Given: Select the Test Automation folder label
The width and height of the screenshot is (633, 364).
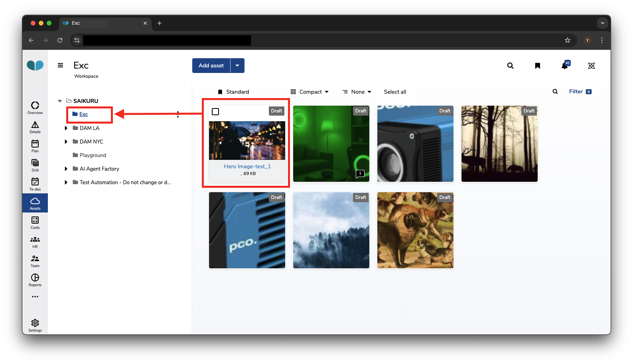Looking at the screenshot, I should pos(125,182).
